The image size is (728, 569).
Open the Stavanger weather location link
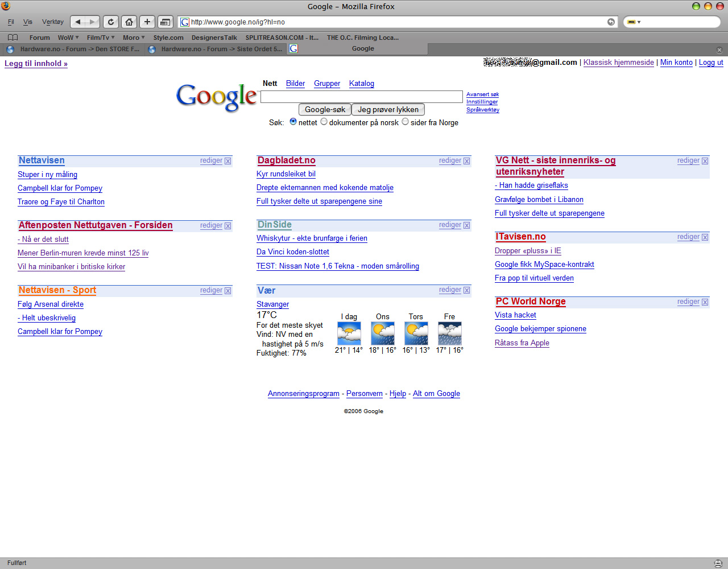click(x=272, y=304)
